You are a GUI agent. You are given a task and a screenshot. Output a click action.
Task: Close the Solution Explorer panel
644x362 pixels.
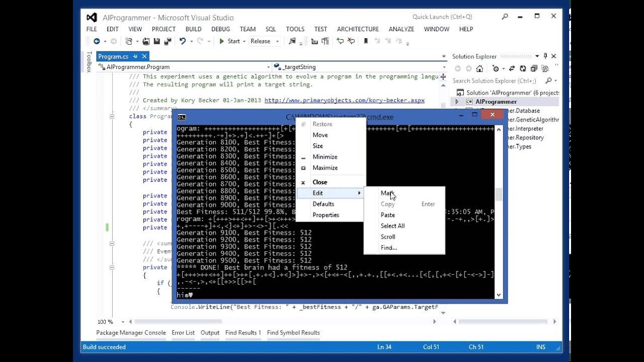pyautogui.click(x=553, y=56)
